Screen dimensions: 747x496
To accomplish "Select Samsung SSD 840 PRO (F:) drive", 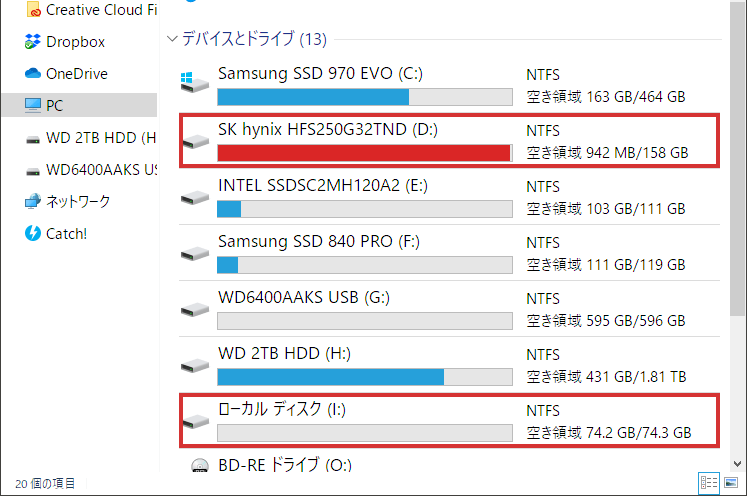I will 449,253.
